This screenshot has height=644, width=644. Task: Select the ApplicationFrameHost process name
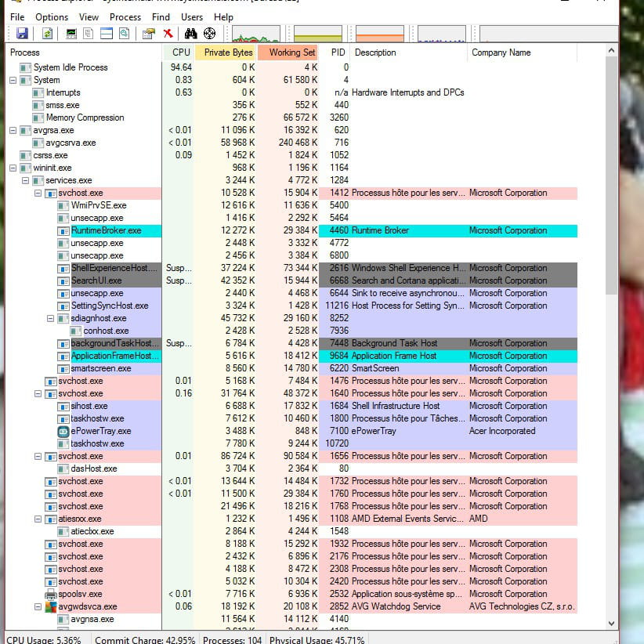click(x=115, y=356)
